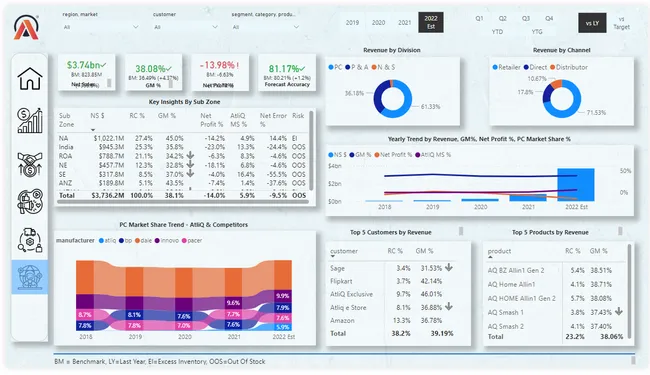Click the P & A legend swatch
Screen dimensions: 650x375
pyautogui.click(x=347, y=67)
